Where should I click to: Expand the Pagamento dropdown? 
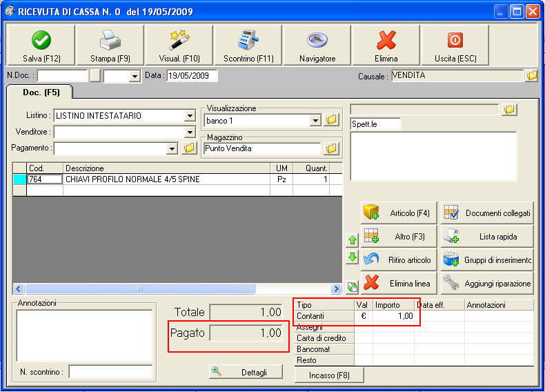coord(172,149)
